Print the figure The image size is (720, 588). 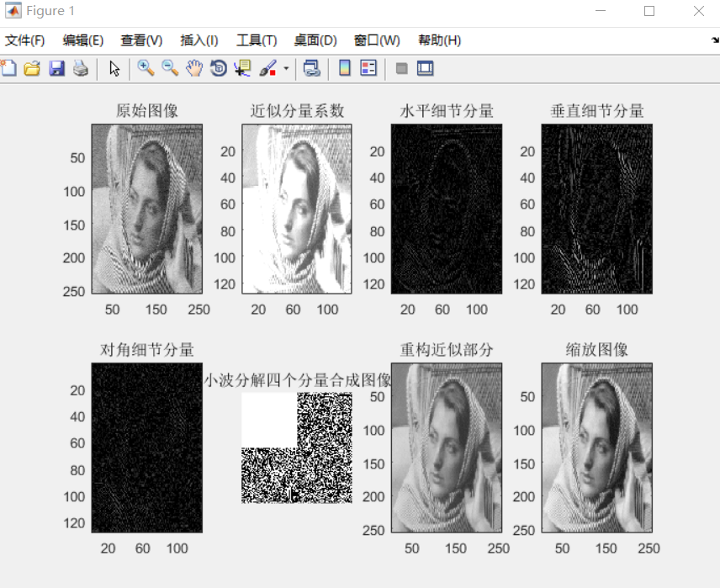pyautogui.click(x=80, y=69)
